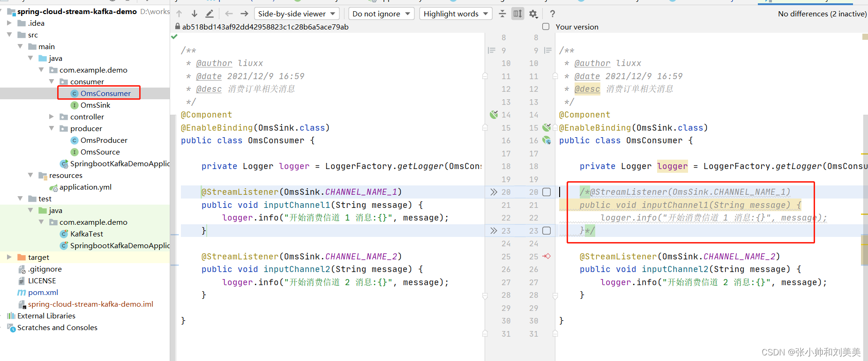Click the gutter icon at right line 16
Image resolution: width=868 pixels, height=361 pixels.
(546, 140)
